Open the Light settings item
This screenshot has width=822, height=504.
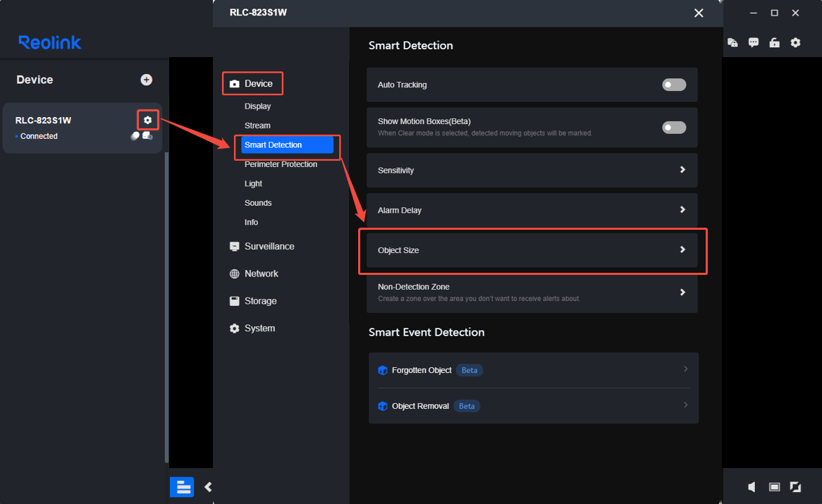pos(253,184)
